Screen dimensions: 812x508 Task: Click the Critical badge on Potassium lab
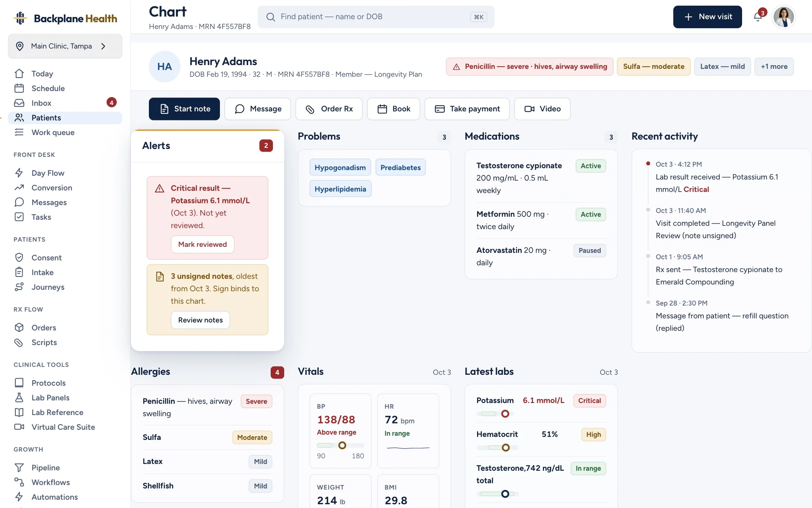[589, 401]
